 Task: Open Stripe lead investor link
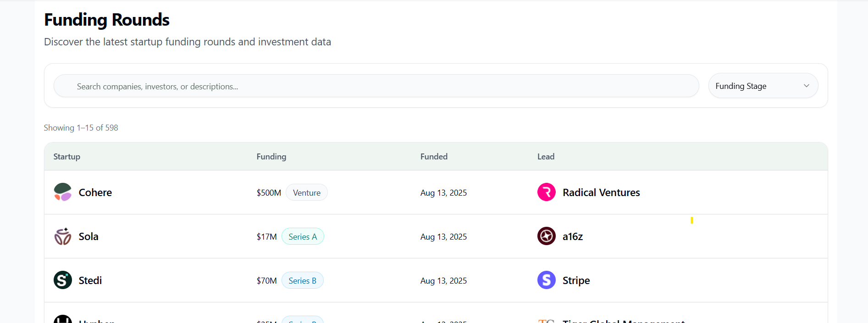576,280
